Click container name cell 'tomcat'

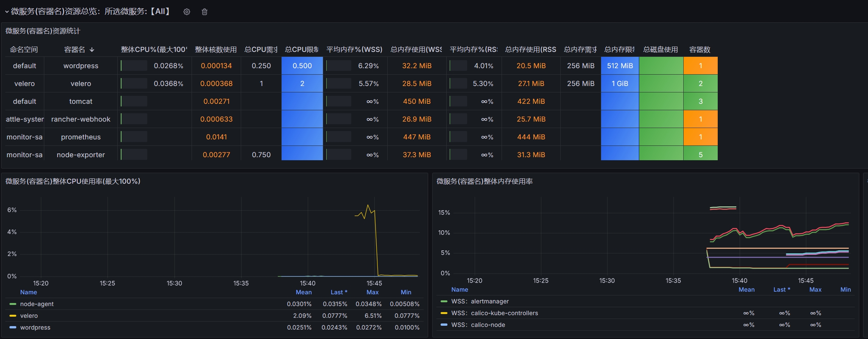pos(81,101)
